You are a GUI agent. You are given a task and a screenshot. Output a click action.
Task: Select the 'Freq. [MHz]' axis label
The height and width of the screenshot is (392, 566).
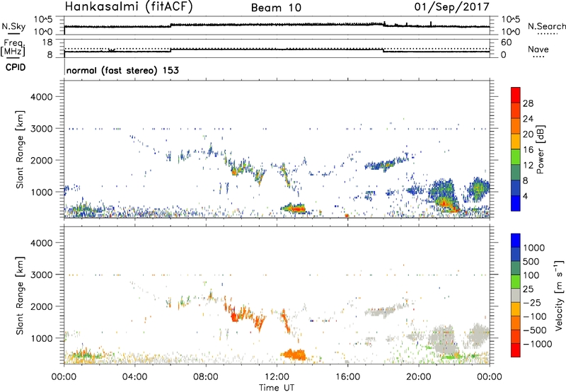coord(13,48)
